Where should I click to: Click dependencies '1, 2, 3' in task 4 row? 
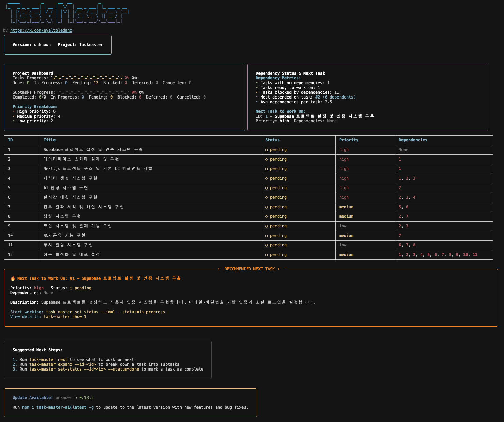[x=407, y=178]
